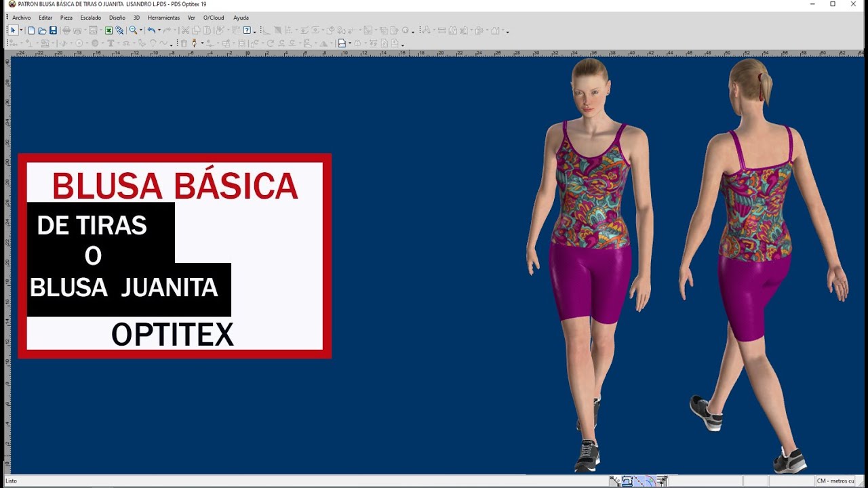Viewport: 868px width, 488px height.
Task: Create a new file with blank page icon
Action: tap(31, 30)
